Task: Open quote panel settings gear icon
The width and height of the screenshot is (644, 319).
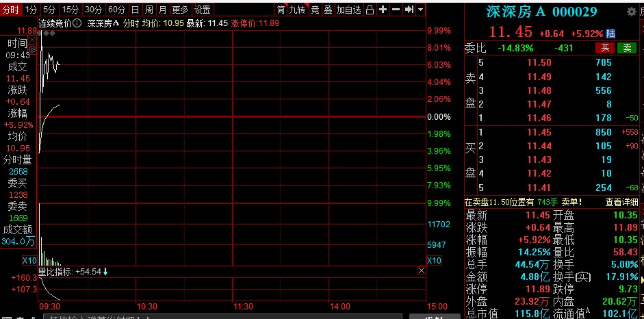Action: coord(631,12)
